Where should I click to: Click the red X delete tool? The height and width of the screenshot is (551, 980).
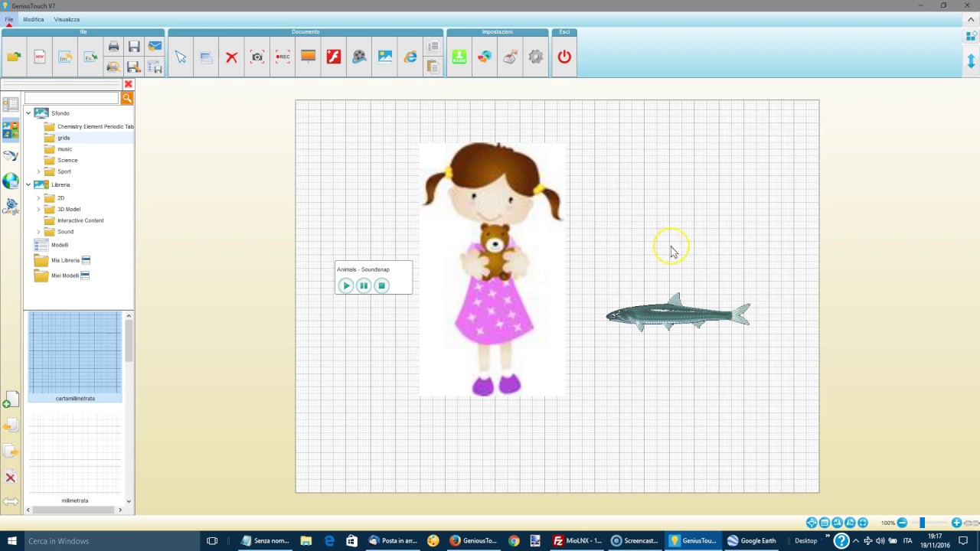pos(231,57)
